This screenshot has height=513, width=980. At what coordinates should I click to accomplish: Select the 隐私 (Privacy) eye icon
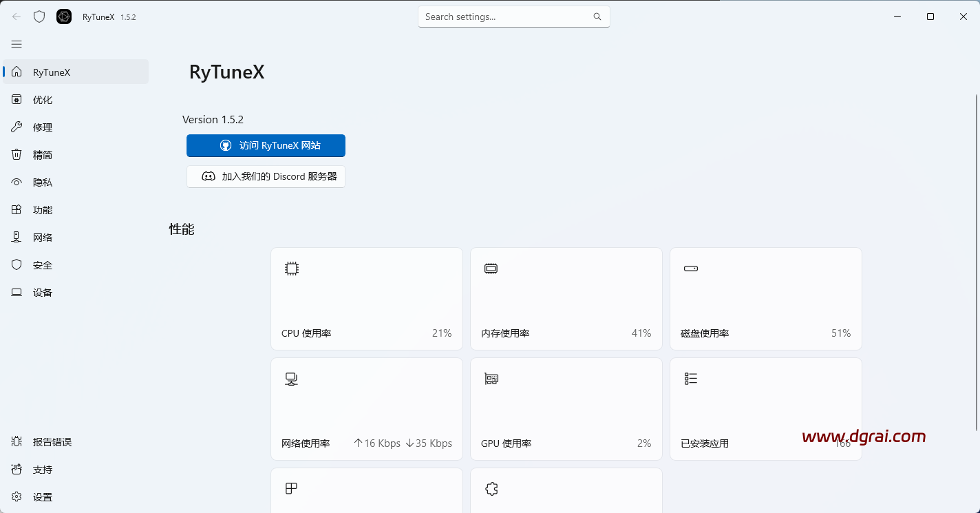17,182
